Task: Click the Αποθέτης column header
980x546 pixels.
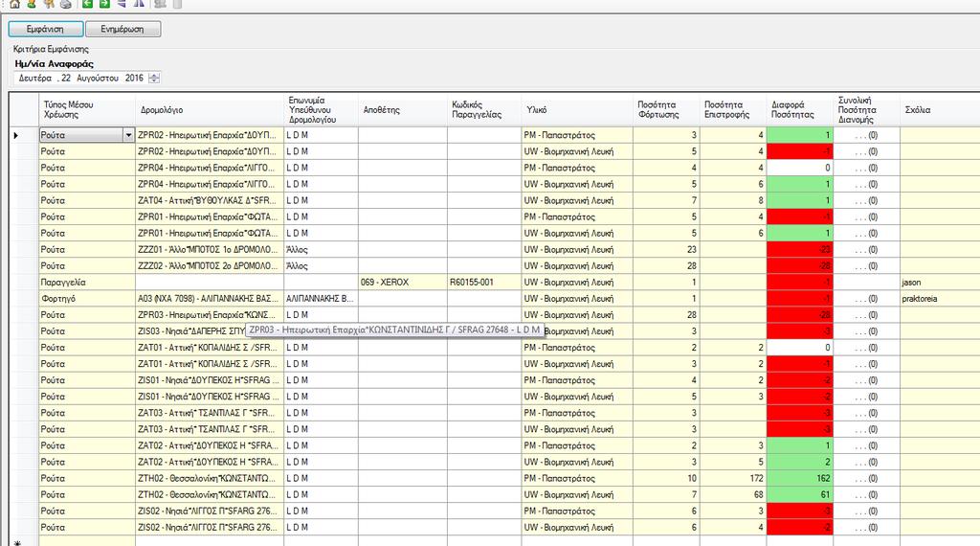Action: pyautogui.click(x=403, y=110)
